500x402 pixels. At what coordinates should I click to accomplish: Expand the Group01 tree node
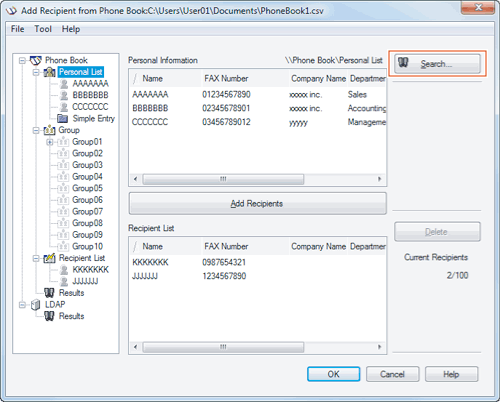50,142
